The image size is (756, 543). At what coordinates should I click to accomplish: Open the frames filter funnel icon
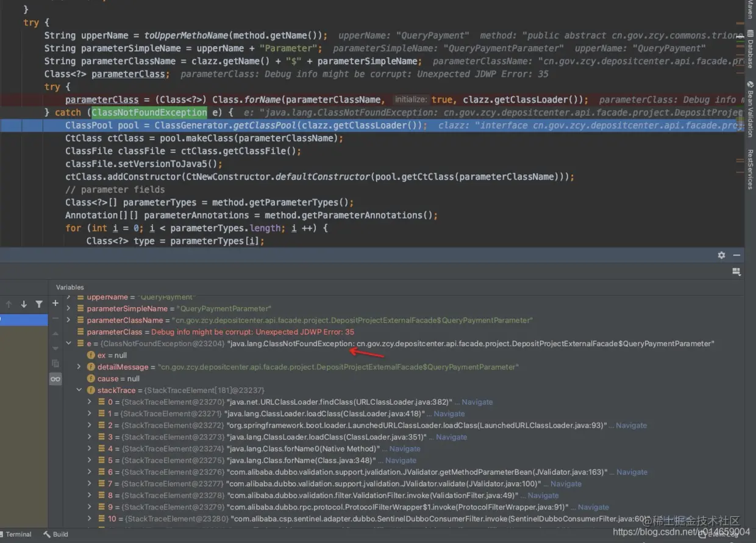pos(39,304)
